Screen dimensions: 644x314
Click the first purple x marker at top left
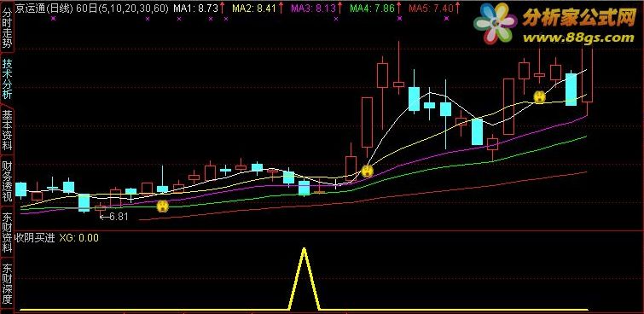pos(54,19)
